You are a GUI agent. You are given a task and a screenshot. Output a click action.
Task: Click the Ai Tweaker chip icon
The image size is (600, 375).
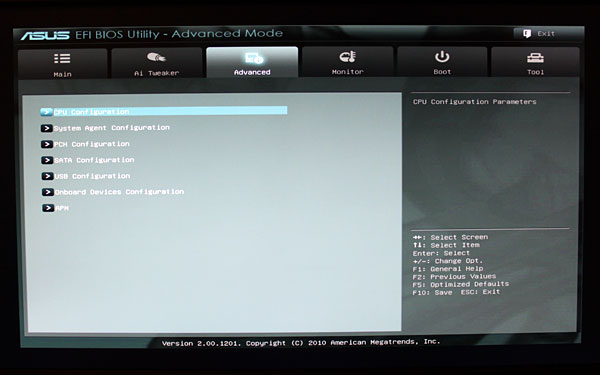tap(156, 57)
